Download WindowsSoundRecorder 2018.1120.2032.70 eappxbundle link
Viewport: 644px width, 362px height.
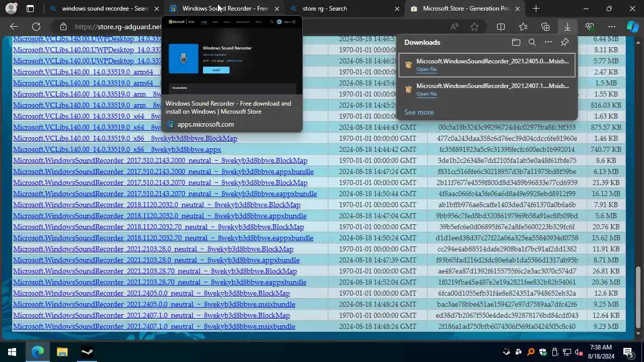[163, 238]
